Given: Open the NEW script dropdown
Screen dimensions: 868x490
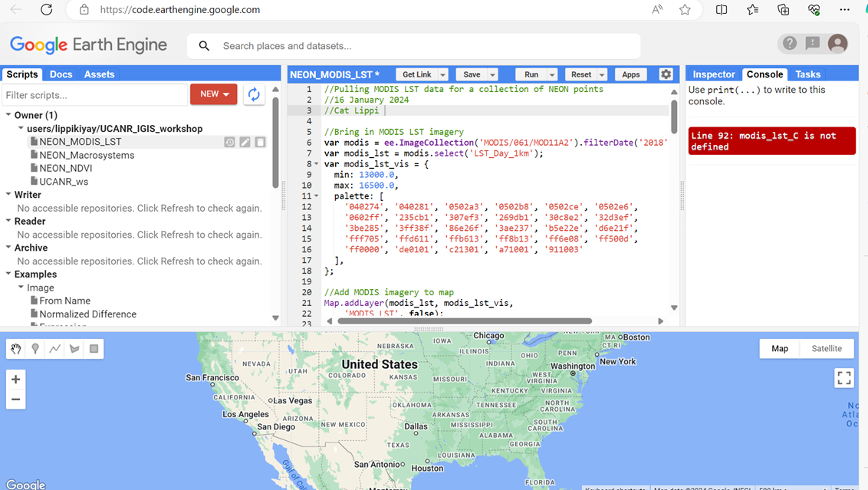Looking at the screenshot, I should [x=214, y=94].
